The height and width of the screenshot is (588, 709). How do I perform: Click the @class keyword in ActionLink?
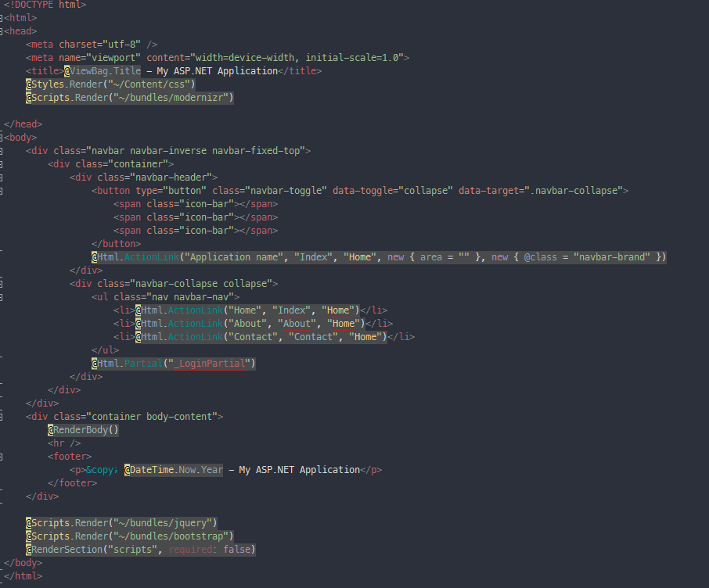[x=540, y=256]
